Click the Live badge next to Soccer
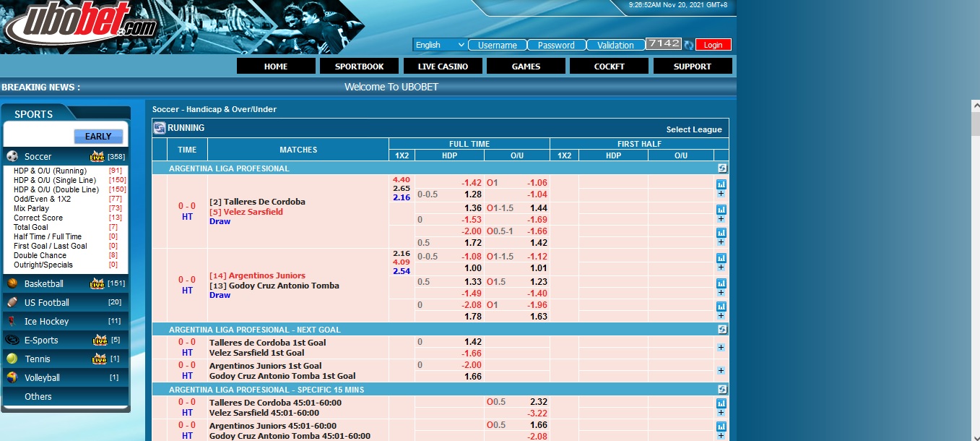 pos(97,156)
